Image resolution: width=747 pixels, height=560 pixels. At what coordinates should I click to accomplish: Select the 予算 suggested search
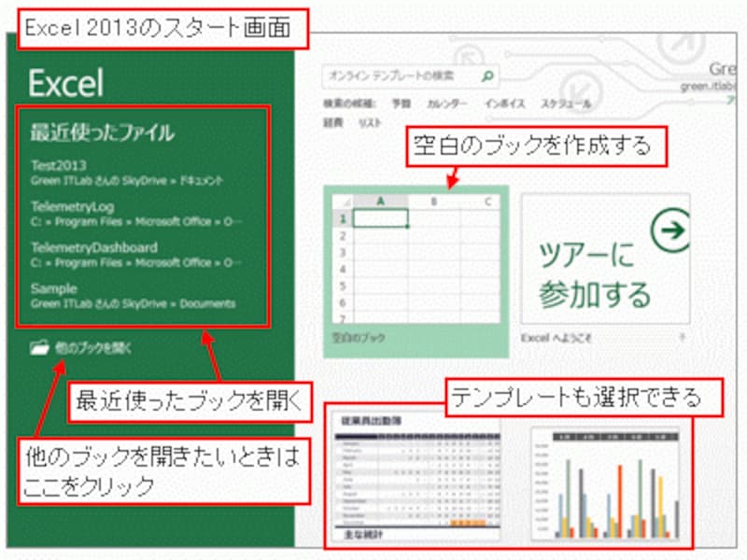coord(401,104)
